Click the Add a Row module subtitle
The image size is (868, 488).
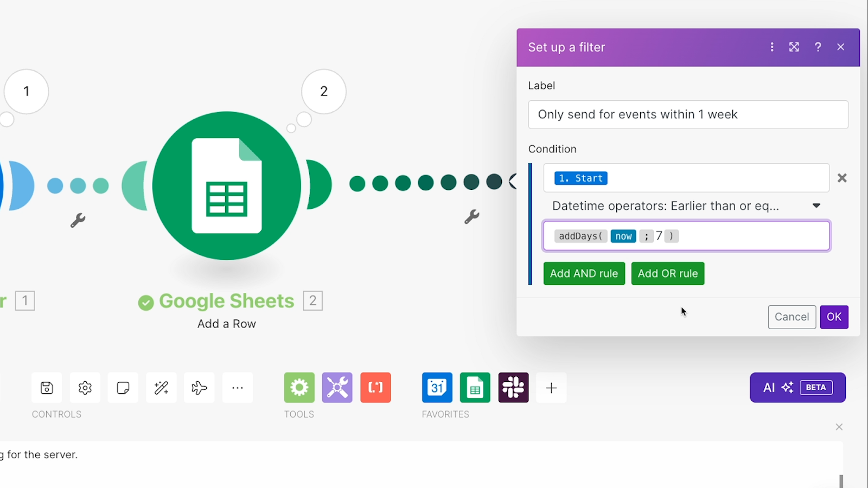pos(227,324)
